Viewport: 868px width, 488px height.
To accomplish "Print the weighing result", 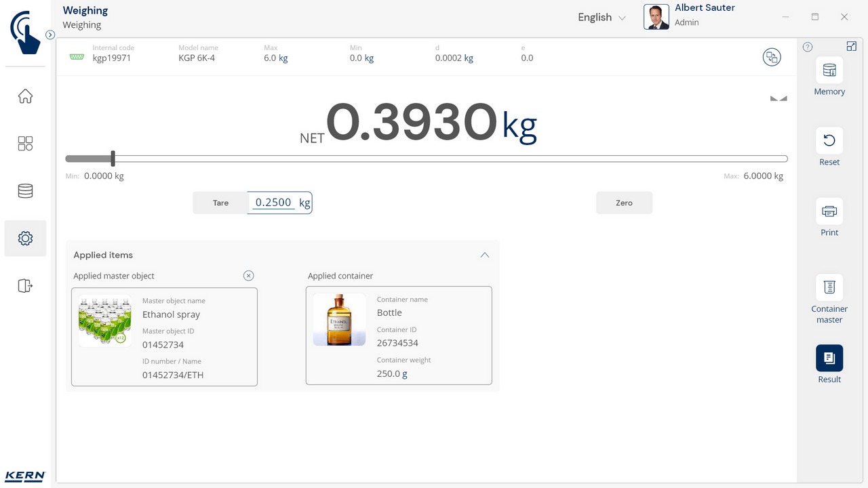I will [x=829, y=211].
